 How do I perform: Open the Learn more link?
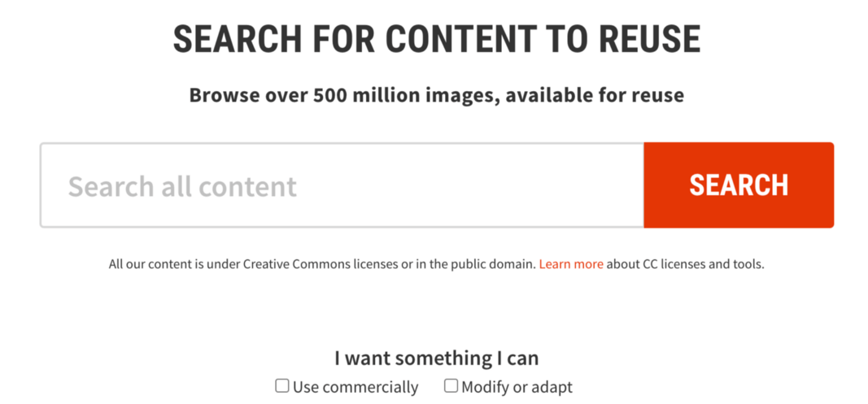pos(571,264)
